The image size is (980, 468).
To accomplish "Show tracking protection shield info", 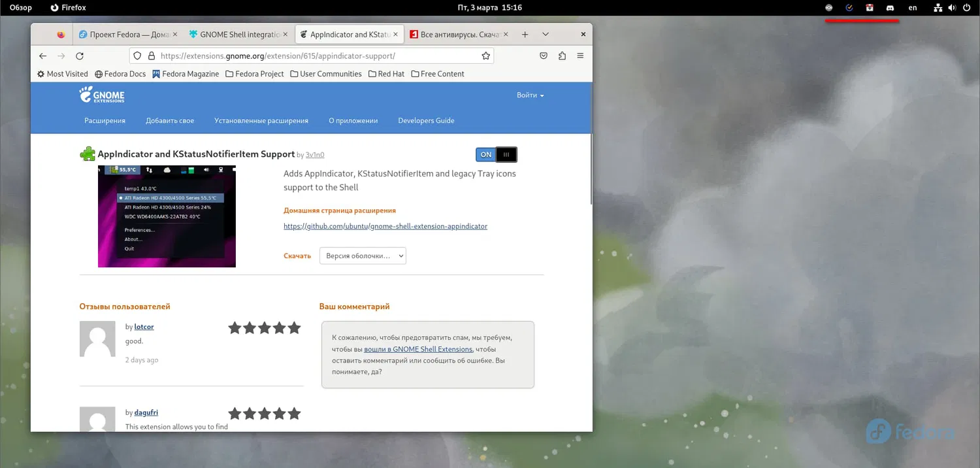I will coord(138,56).
